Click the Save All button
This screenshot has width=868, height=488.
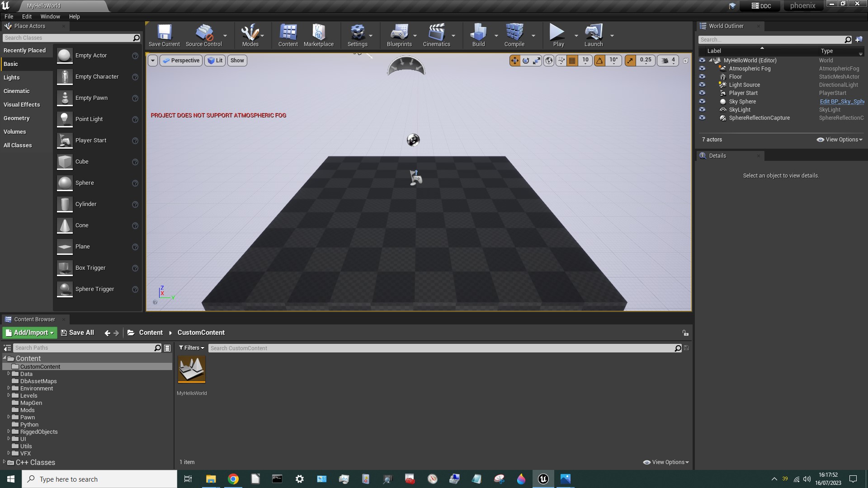tap(77, 333)
